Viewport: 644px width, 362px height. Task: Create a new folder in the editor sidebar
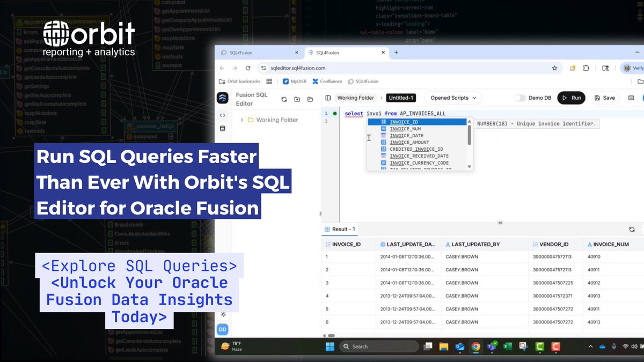click(297, 98)
